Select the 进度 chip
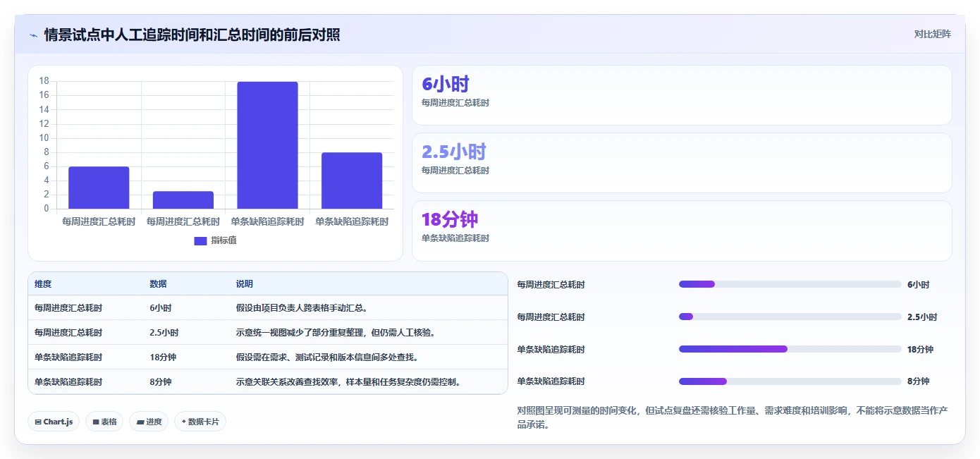980x459 pixels. [x=149, y=422]
